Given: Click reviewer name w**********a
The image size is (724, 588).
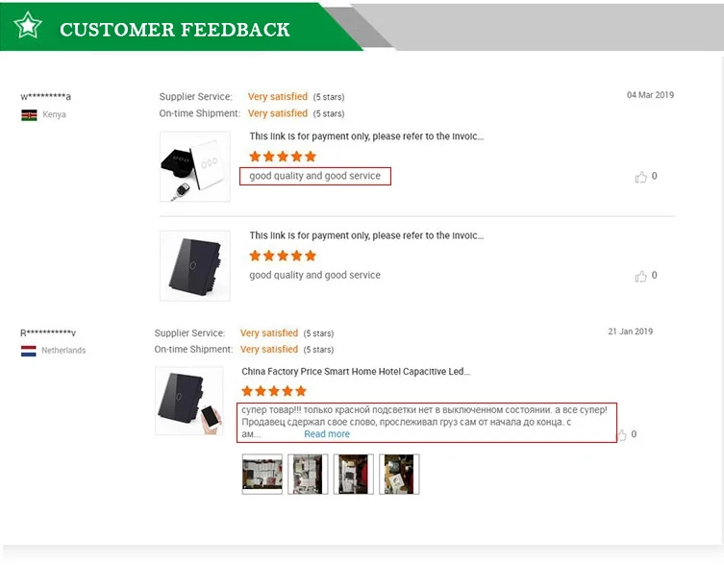Looking at the screenshot, I should [x=46, y=96].
